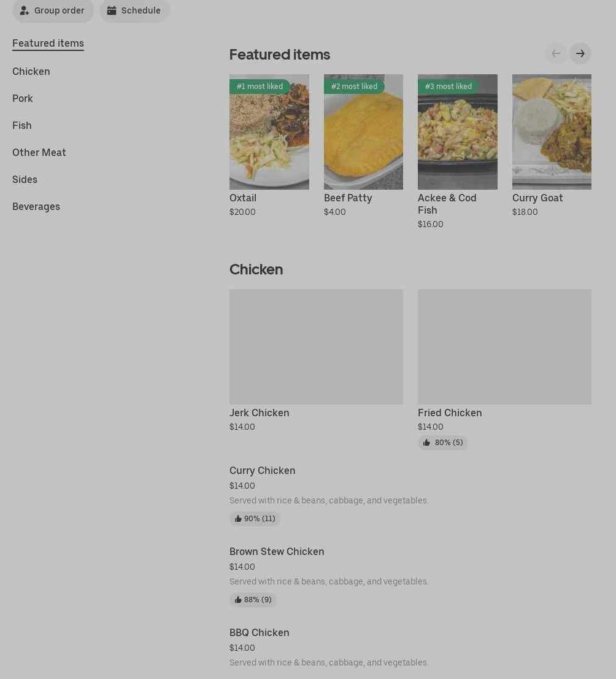Choose the Jerk Chicken item card

tap(316, 347)
